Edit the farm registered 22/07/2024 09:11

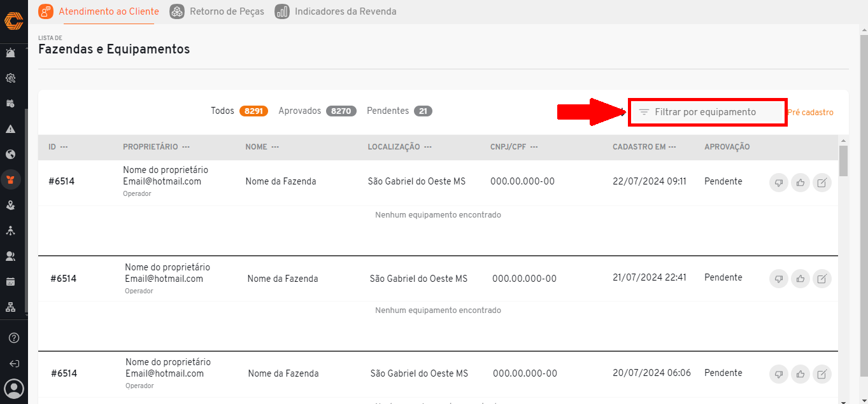[x=822, y=183]
